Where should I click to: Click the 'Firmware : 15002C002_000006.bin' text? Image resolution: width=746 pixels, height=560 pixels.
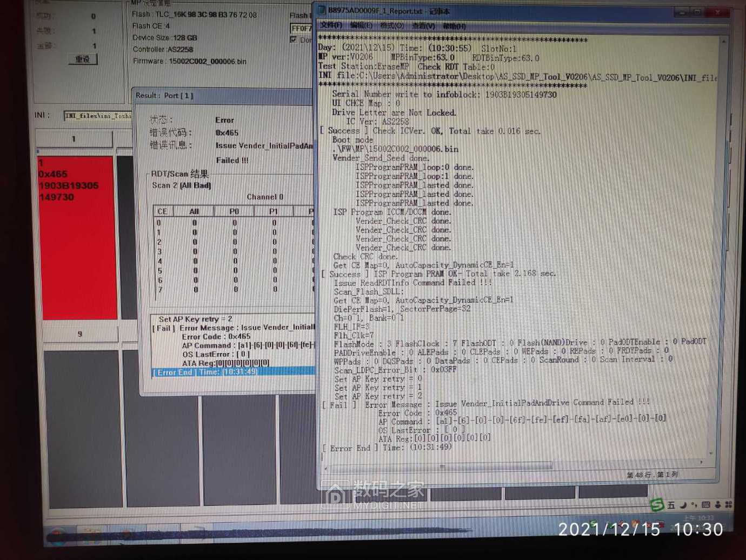[x=190, y=61]
